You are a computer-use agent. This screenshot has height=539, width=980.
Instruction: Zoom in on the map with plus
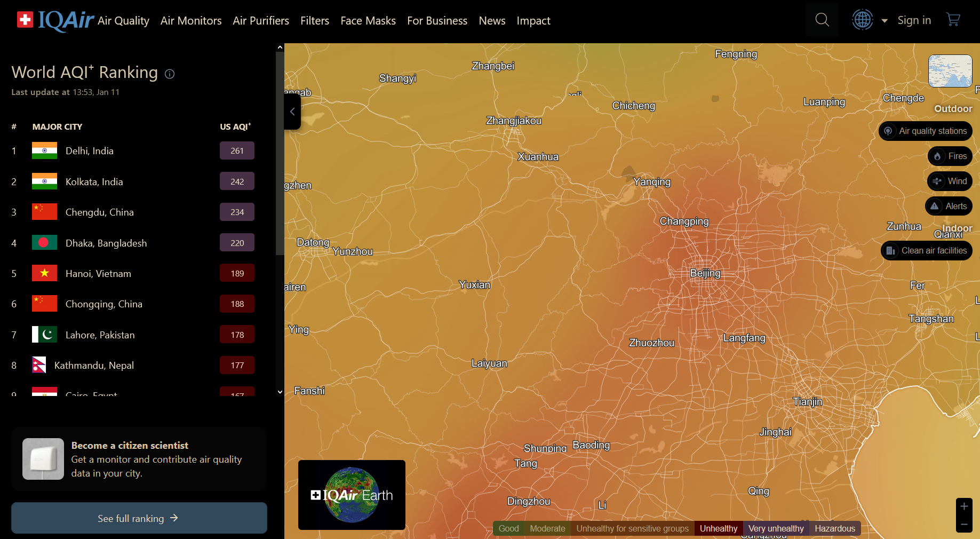[x=964, y=506]
